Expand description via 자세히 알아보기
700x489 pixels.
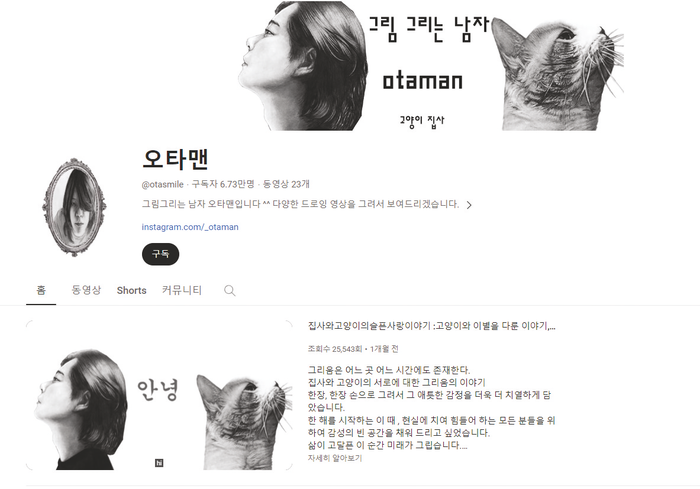coord(335,458)
